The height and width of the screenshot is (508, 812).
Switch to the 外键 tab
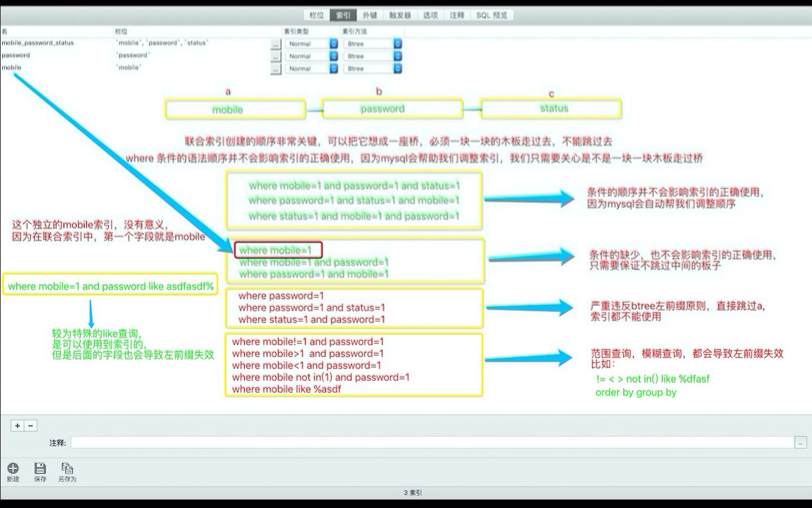(x=369, y=15)
